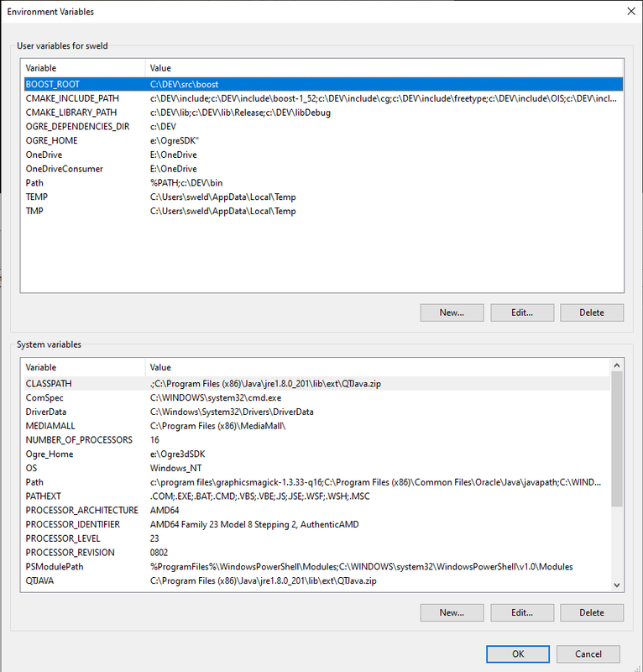Select the CMAKE_LIBRARY_PATH user variable

click(x=323, y=113)
